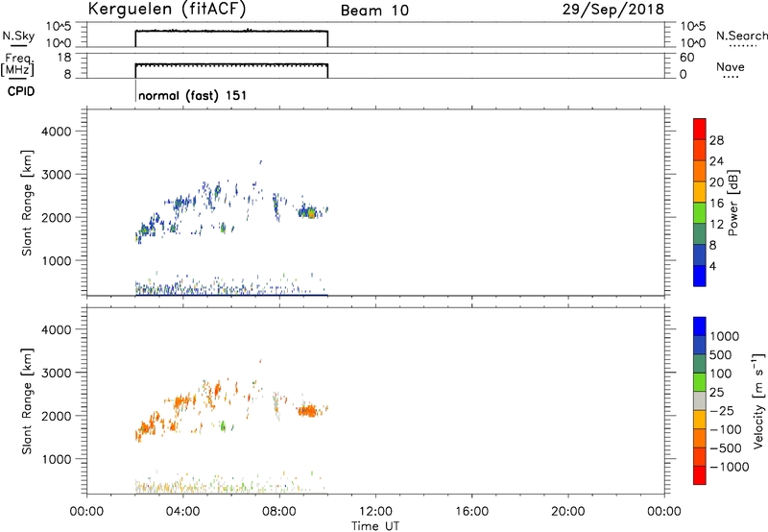Click the "-100" velocity colorbar label
This screenshot has height=532, width=768.
pyautogui.click(x=726, y=429)
